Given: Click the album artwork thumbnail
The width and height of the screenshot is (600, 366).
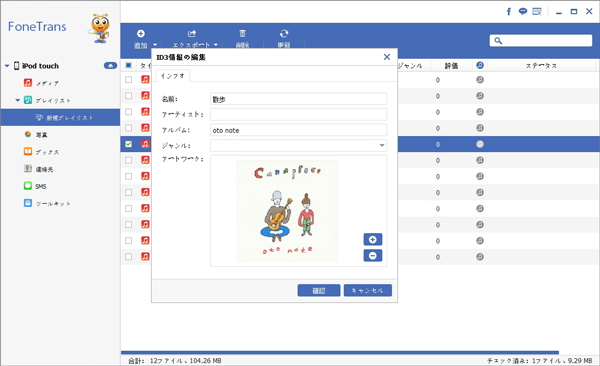Looking at the screenshot, I should pyautogui.click(x=287, y=211).
